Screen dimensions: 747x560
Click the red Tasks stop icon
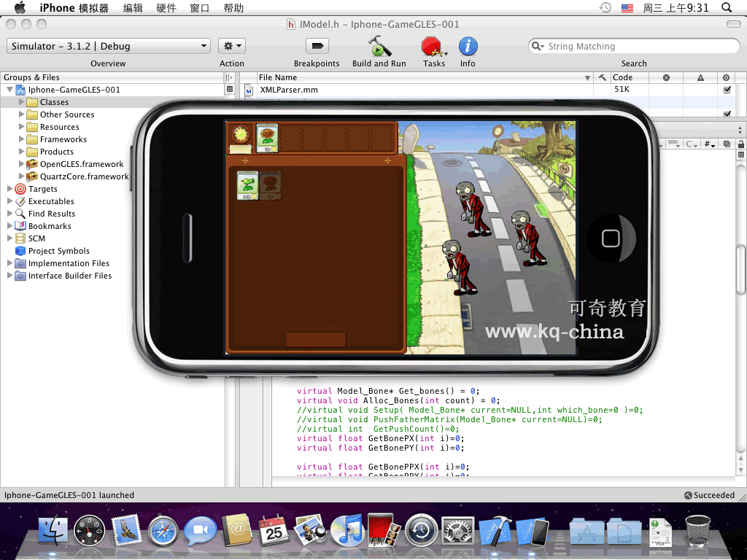click(431, 47)
